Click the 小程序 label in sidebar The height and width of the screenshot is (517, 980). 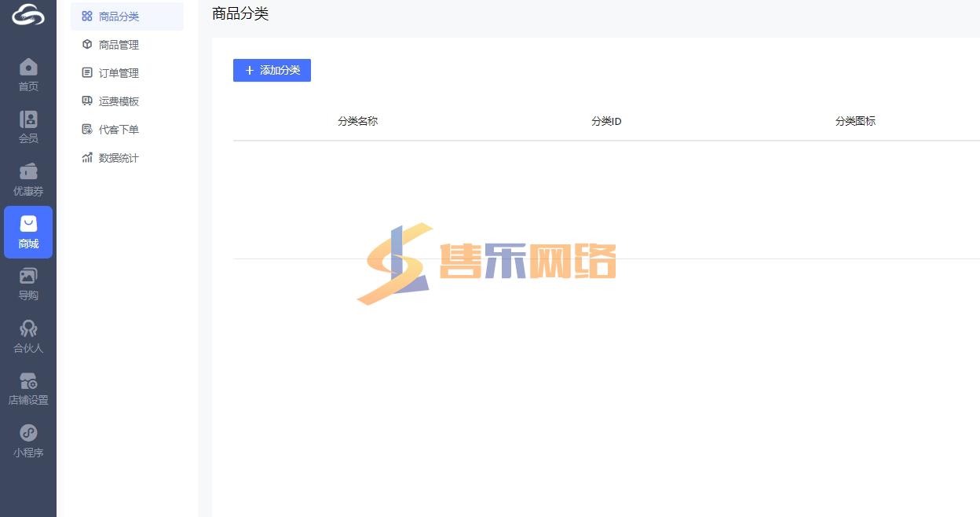click(28, 453)
